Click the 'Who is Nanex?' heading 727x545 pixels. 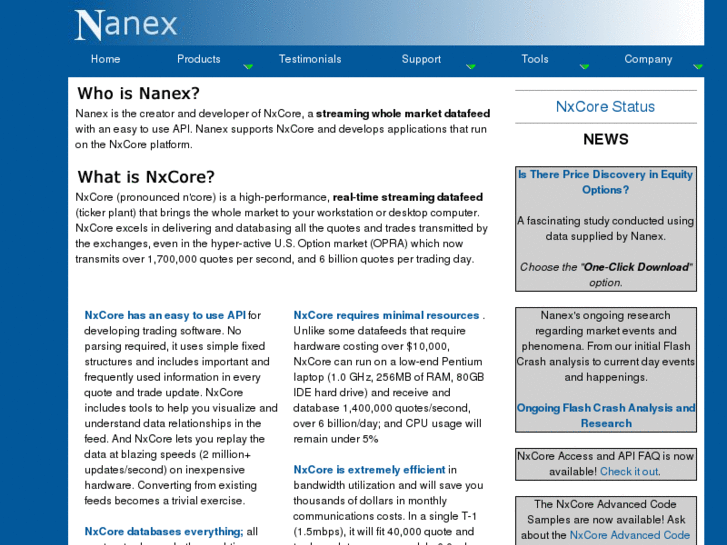point(138,93)
